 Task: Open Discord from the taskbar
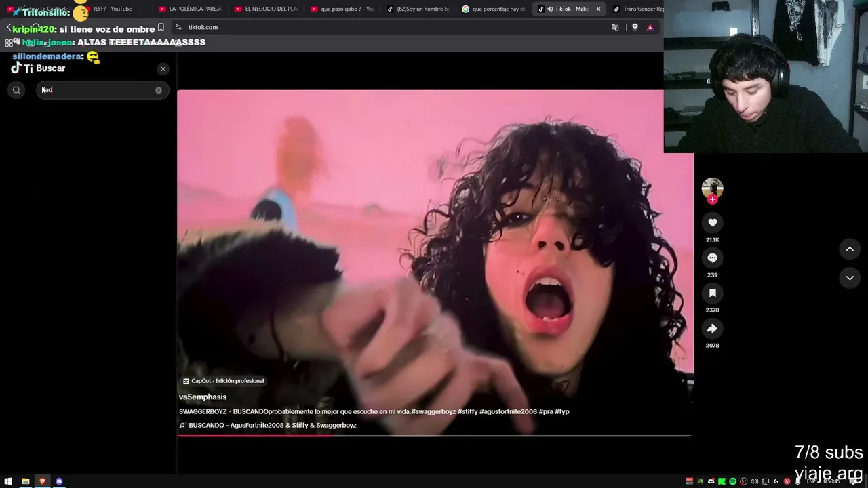coord(59,481)
